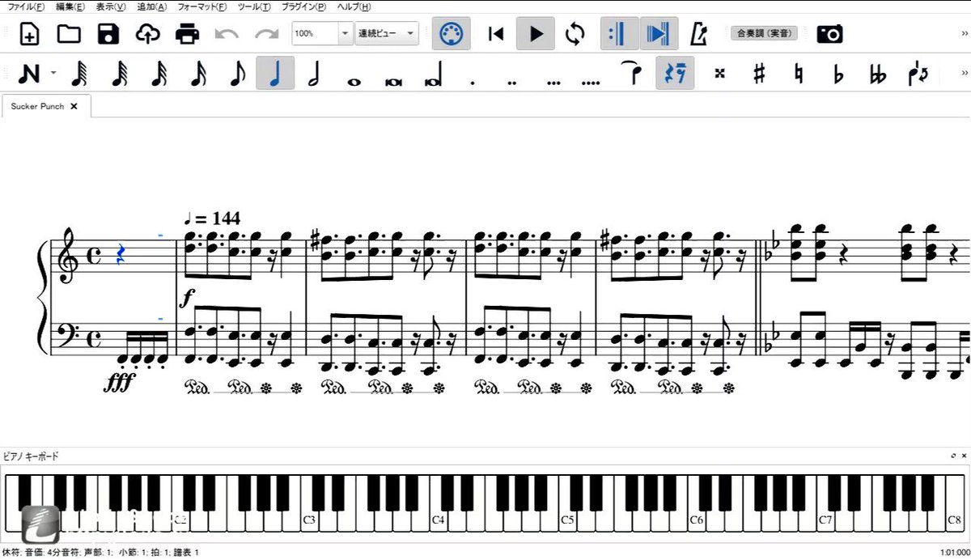Viewport: 971px width, 560px height.
Task: Open the 追加(A) menu
Action: tap(152, 6)
